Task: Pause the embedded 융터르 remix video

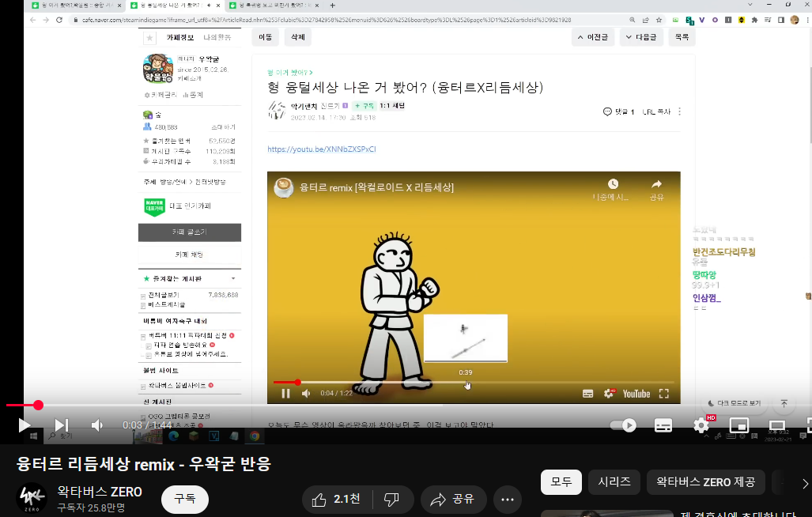Action: (x=285, y=394)
